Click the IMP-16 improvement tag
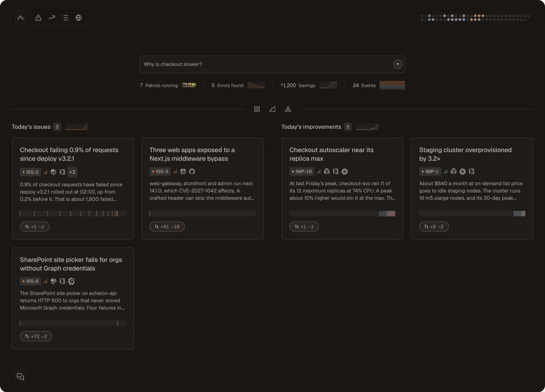The image size is (545, 392). click(x=302, y=172)
